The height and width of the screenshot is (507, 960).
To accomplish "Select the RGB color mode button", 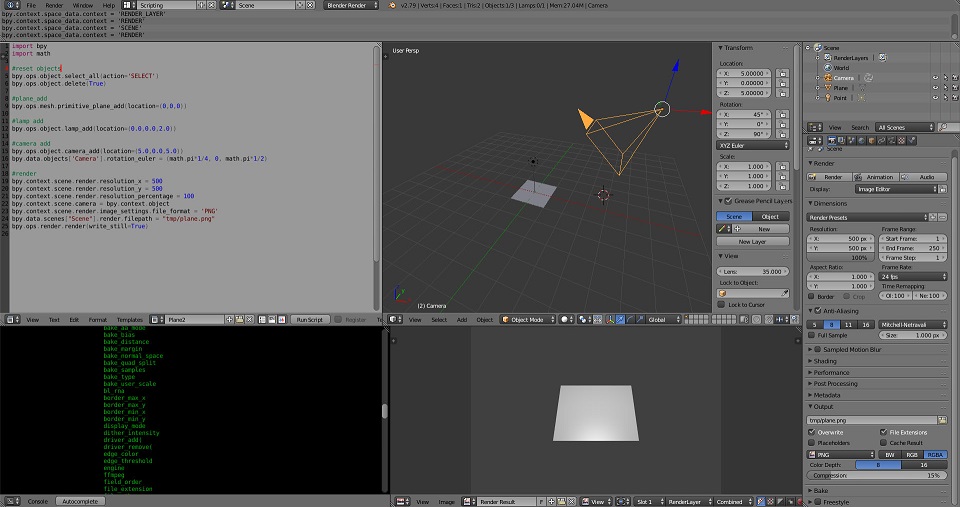I will 912,455.
